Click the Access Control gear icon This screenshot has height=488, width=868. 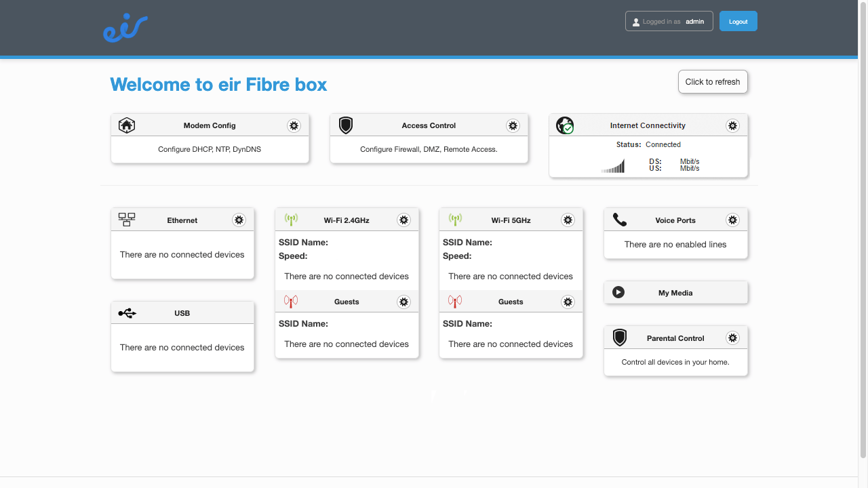513,125
